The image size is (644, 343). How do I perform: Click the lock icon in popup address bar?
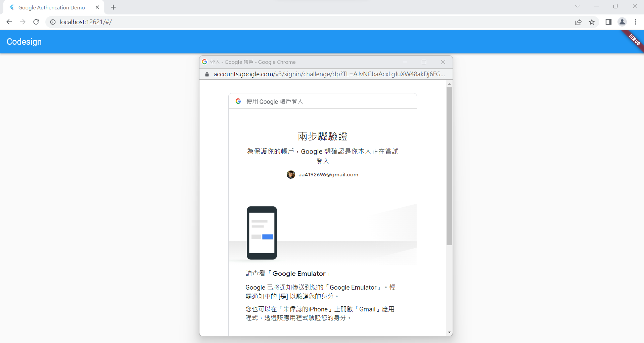point(207,74)
